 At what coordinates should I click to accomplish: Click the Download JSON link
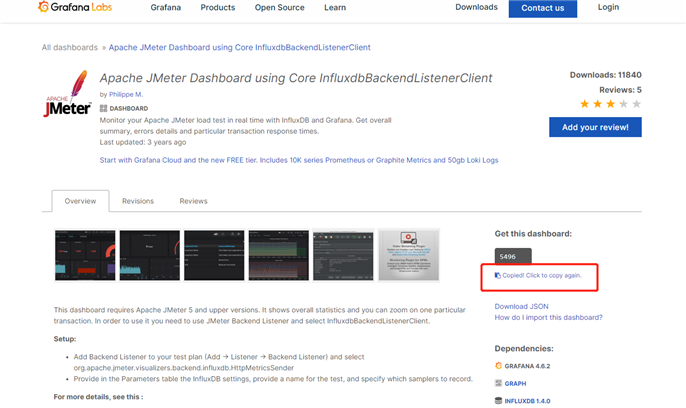point(521,307)
